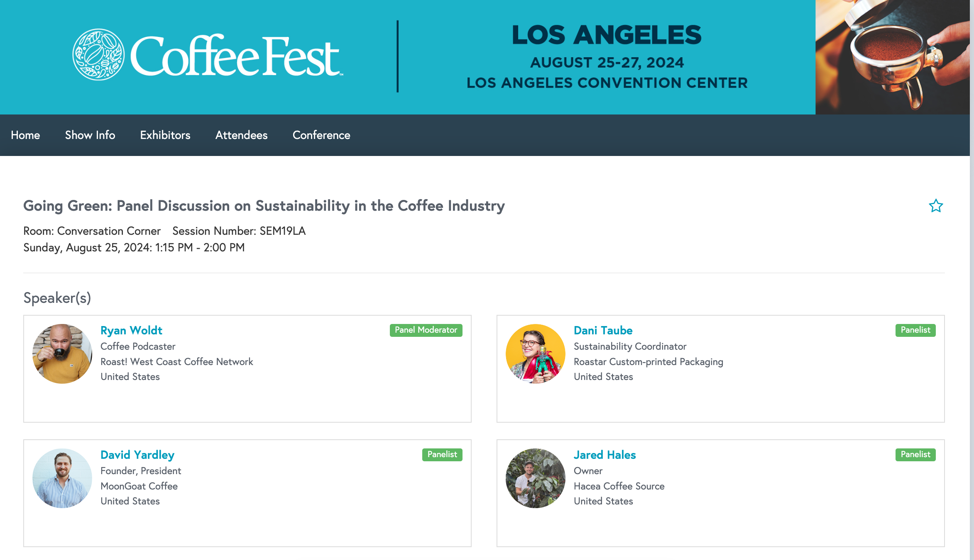
Task: Open the Show Info menu
Action: 90,135
